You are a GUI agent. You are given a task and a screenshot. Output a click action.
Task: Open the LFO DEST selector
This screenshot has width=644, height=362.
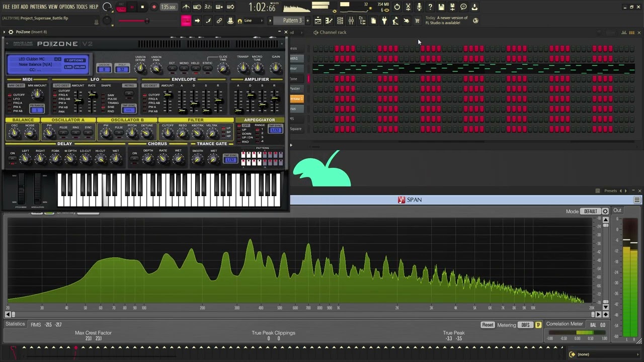(62, 85)
